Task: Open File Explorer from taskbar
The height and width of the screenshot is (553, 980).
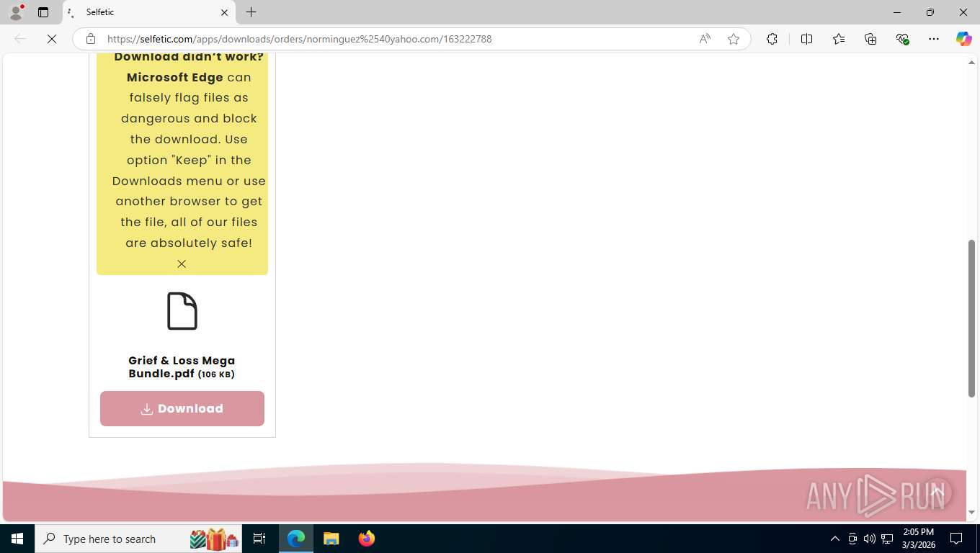Action: coord(331,539)
